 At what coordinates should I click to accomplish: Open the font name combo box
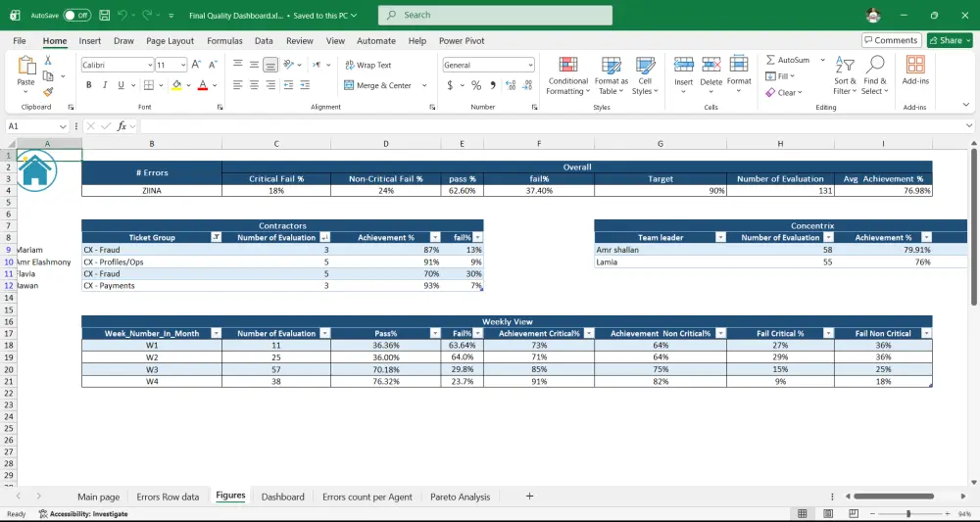tap(118, 65)
